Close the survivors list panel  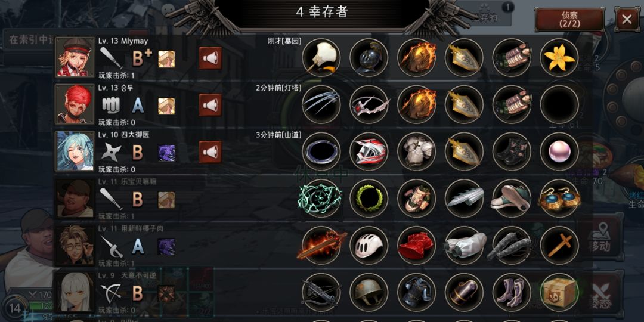coord(627,19)
